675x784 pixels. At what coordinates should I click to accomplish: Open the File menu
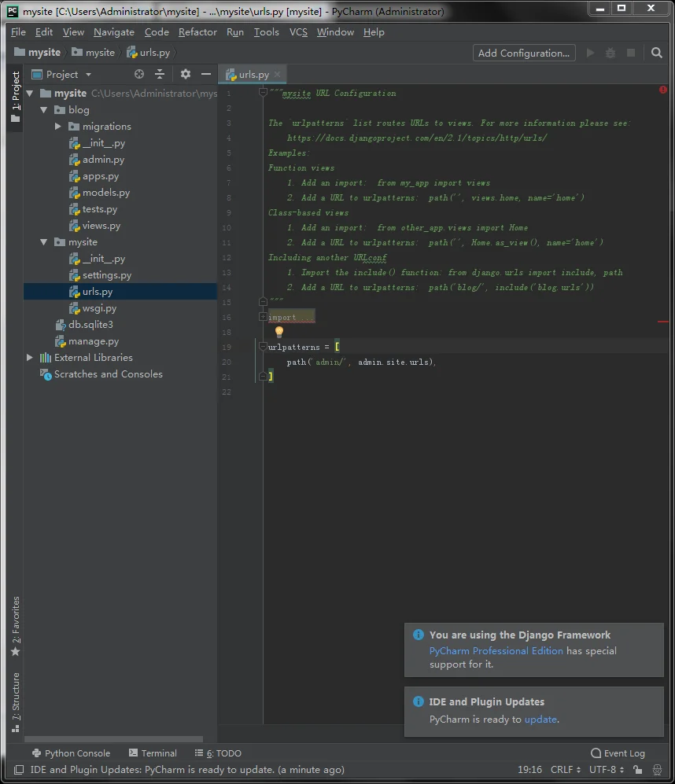point(18,32)
